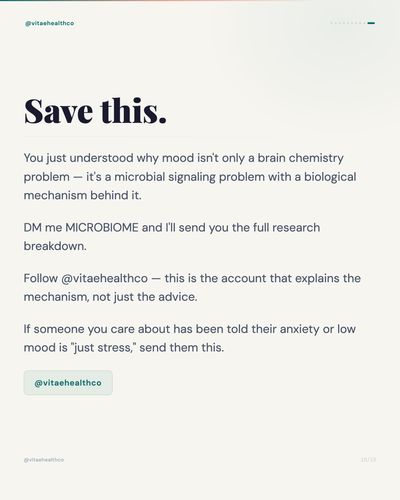400x500 pixels.
Task: Click the faint footer @vitaehealthco handle
Action: [44, 460]
